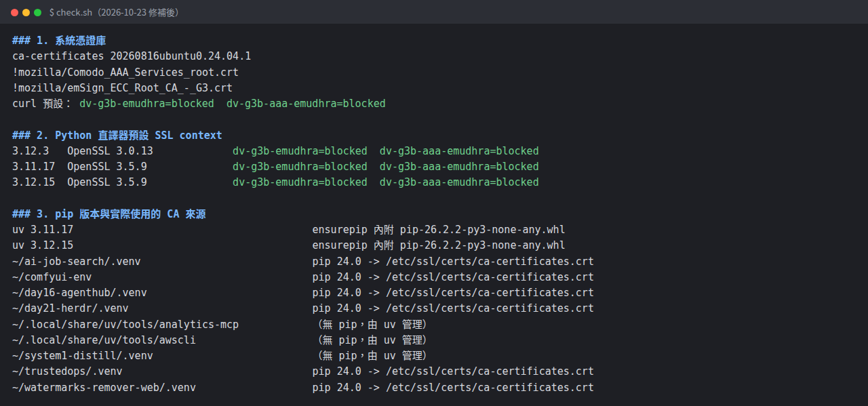This screenshot has width=868, height=406.
Task: Click dv-g3b-aaa-emudhra=blocked in the 3.11.17 OpenSSL row
Action: coord(459,166)
